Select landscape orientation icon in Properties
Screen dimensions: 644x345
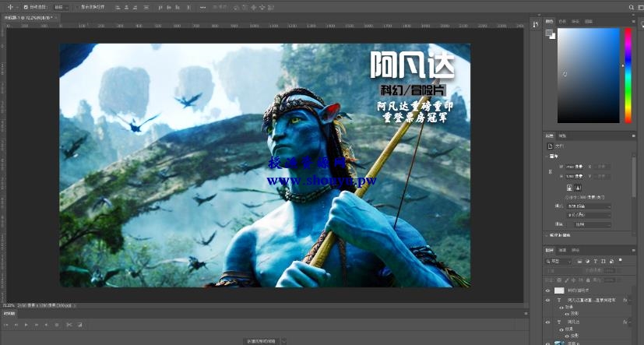pos(578,188)
